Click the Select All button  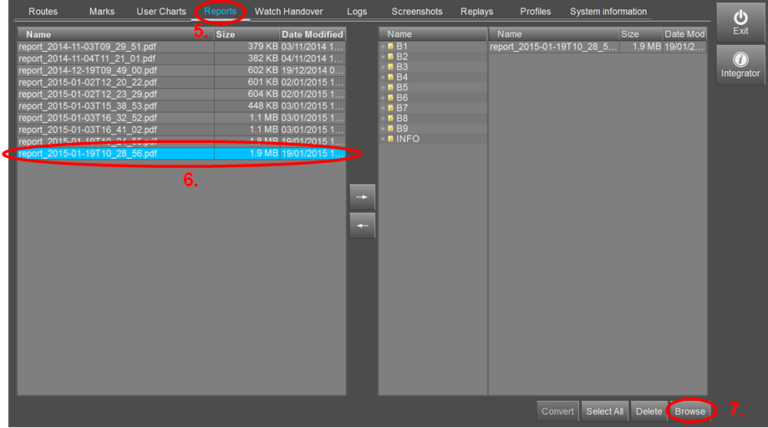(604, 411)
